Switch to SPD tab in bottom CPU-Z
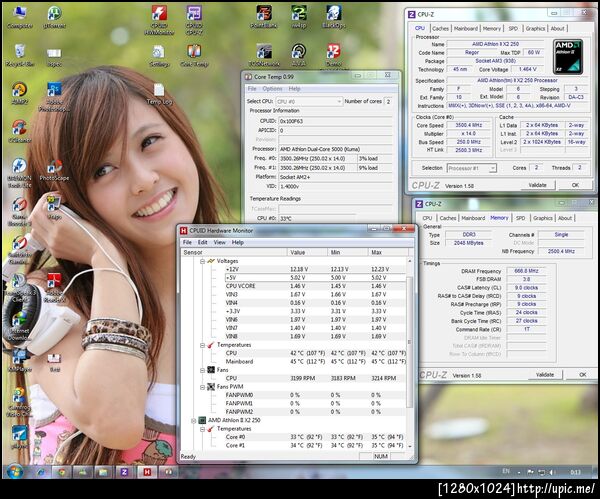The height and width of the screenshot is (499, 600). (520, 218)
